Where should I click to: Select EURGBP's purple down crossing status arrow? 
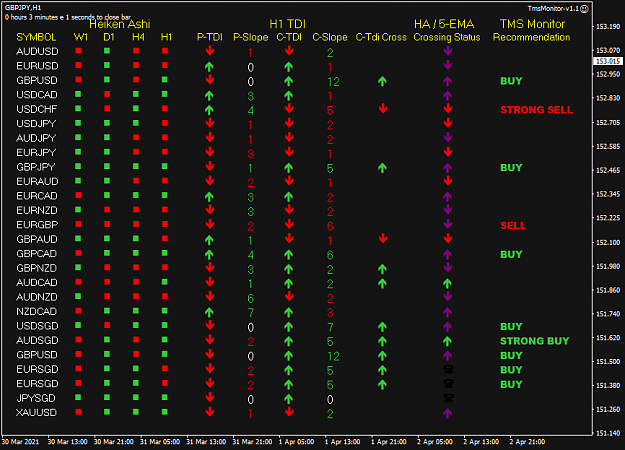click(448, 224)
